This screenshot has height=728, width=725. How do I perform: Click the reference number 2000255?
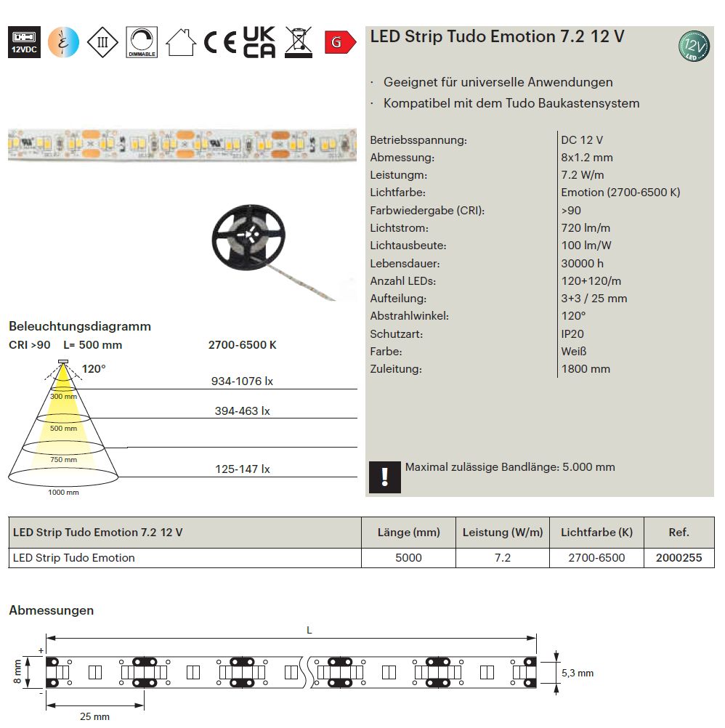tap(679, 557)
